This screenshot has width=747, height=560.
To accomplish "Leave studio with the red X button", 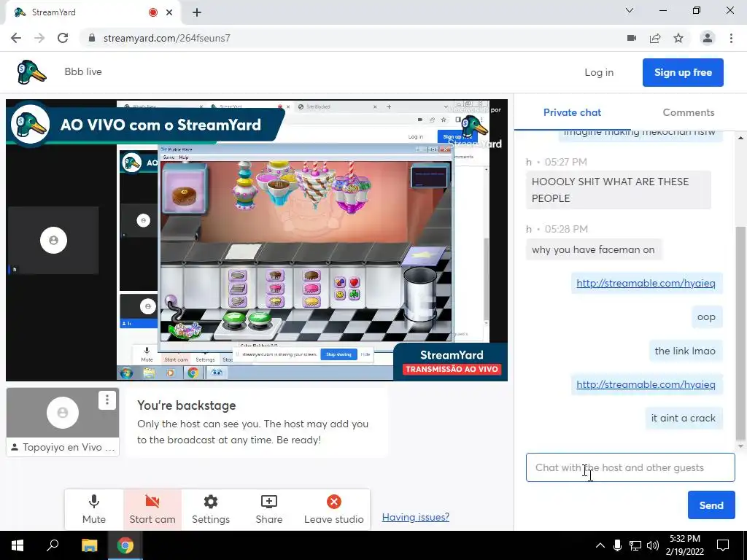I will pos(334,510).
